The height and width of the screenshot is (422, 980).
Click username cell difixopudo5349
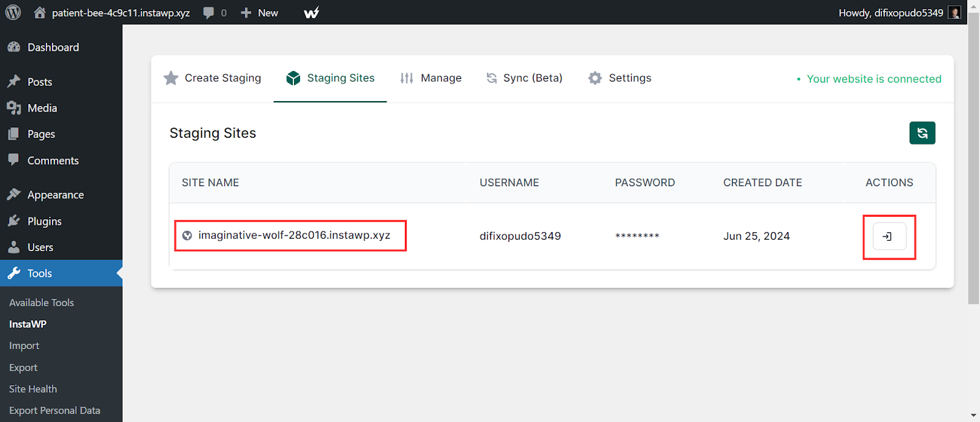tap(520, 236)
